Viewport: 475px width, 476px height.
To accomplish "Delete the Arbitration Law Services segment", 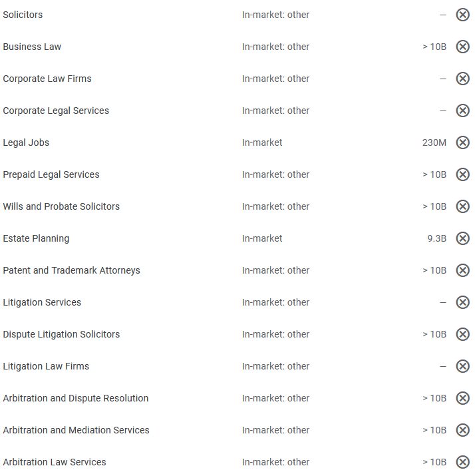I will pyautogui.click(x=462, y=462).
